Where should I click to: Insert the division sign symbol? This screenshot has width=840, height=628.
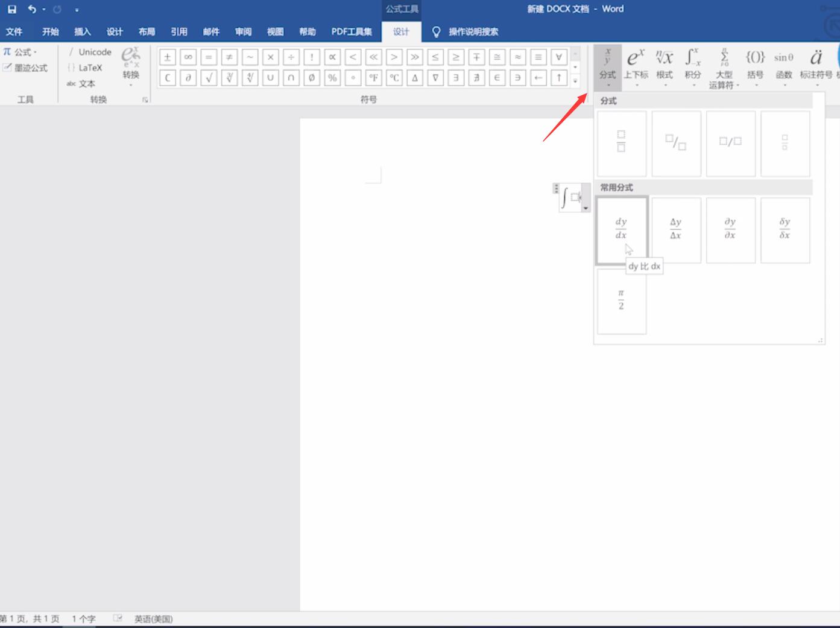coord(291,57)
